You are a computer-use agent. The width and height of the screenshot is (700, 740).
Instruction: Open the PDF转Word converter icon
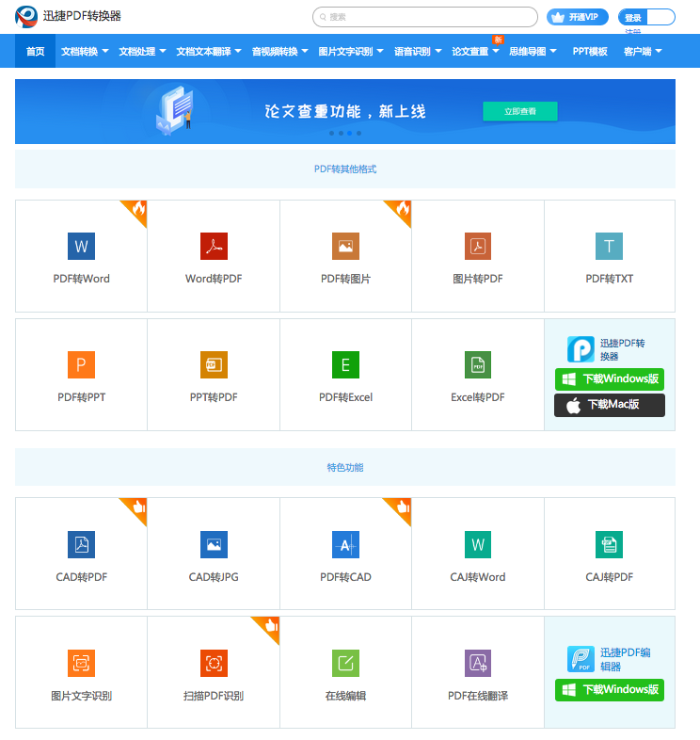coord(81,246)
